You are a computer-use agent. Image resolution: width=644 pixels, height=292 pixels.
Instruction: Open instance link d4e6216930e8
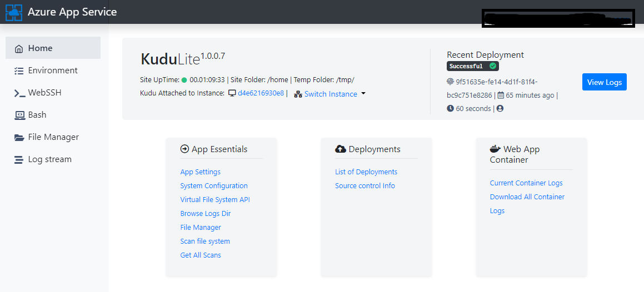click(x=261, y=93)
